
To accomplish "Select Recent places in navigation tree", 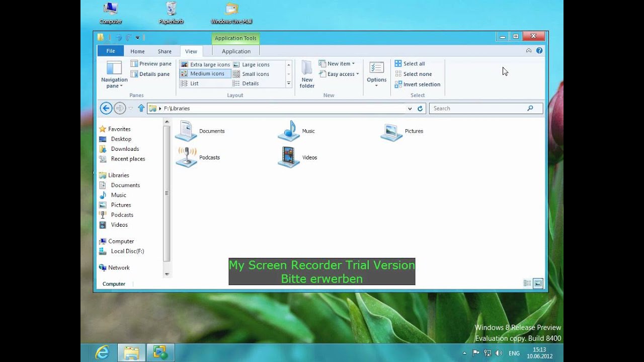I will (122, 159).
